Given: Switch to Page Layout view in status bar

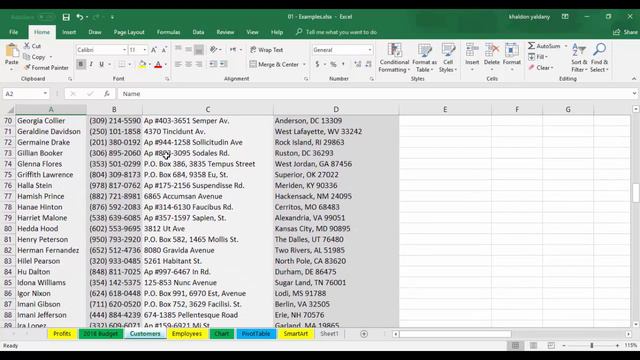Looking at the screenshot, I should pos(533,346).
